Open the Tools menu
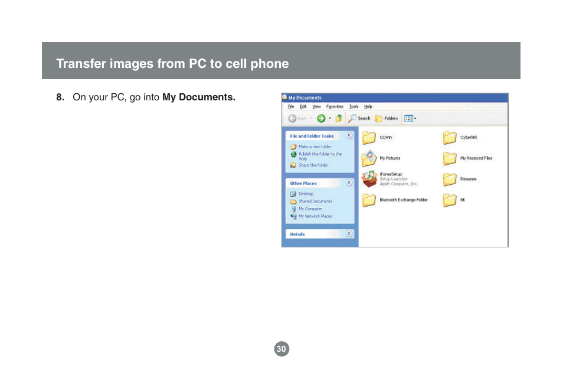 353,107
